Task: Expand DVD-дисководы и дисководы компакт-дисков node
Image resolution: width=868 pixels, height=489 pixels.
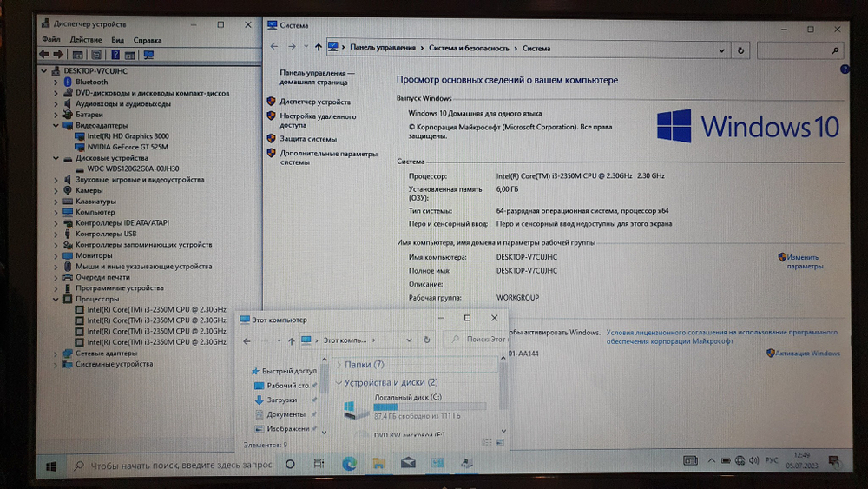Action: click(56, 93)
